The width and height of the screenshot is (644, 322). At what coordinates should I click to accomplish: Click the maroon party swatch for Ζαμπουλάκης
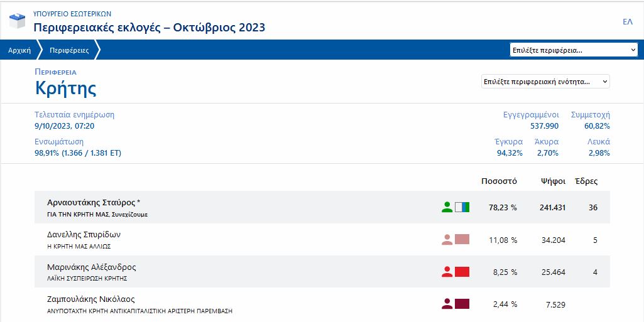[x=462, y=304]
